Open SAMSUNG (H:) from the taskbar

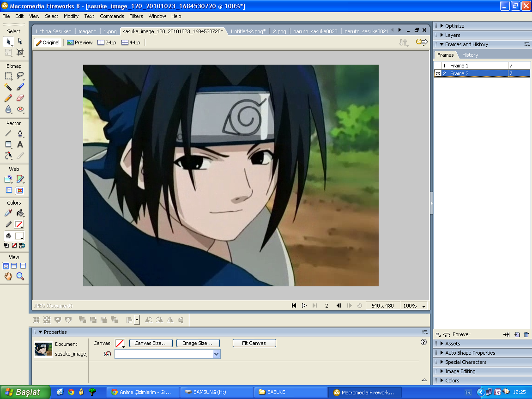[x=217, y=392]
